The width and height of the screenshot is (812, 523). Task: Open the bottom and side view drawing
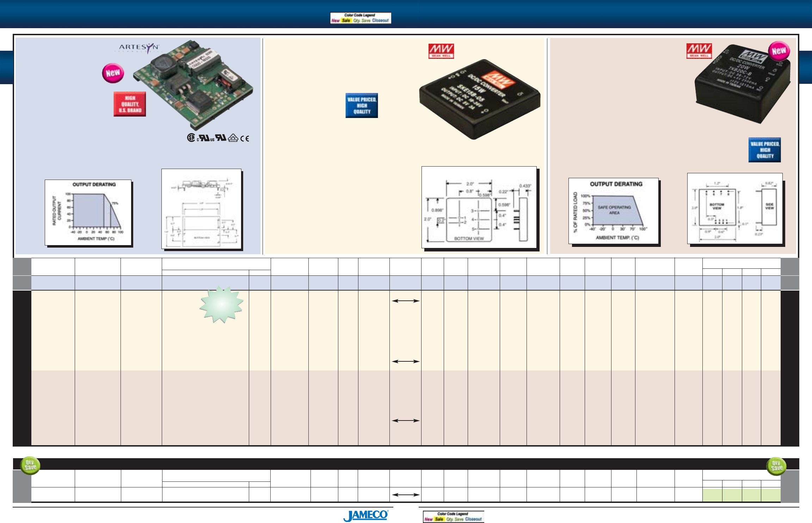coord(735,208)
